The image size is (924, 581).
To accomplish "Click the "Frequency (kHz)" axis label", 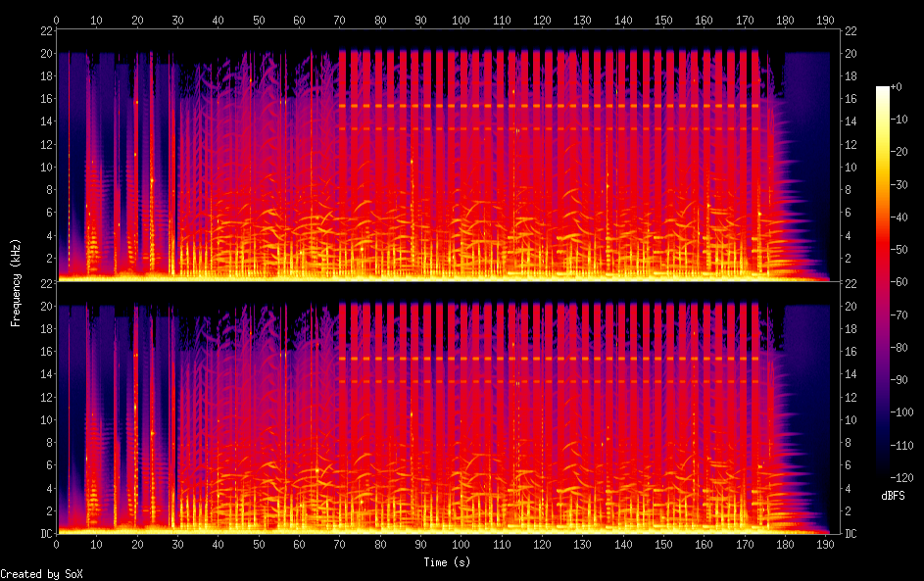I will tap(16, 281).
